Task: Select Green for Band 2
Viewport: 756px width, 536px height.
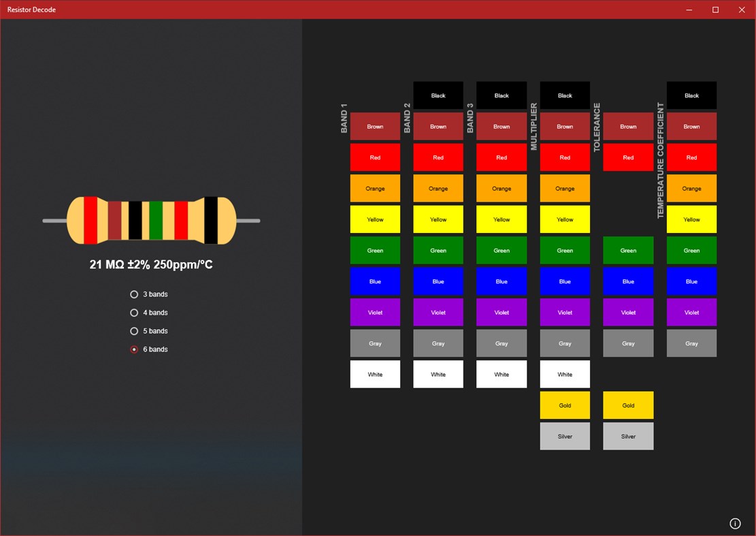Action: point(438,250)
